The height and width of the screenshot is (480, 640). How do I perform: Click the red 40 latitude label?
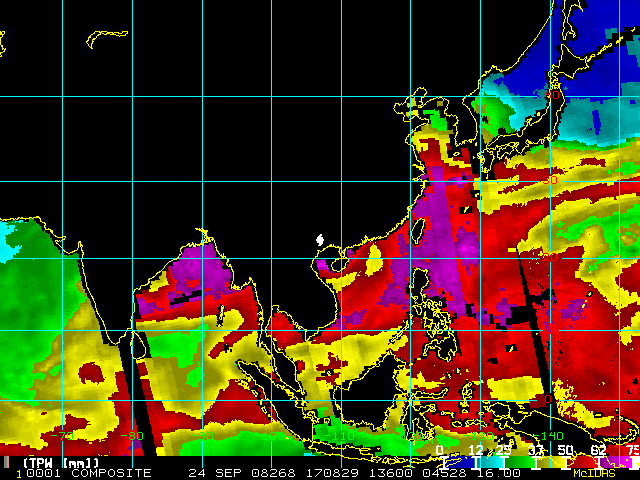click(550, 95)
